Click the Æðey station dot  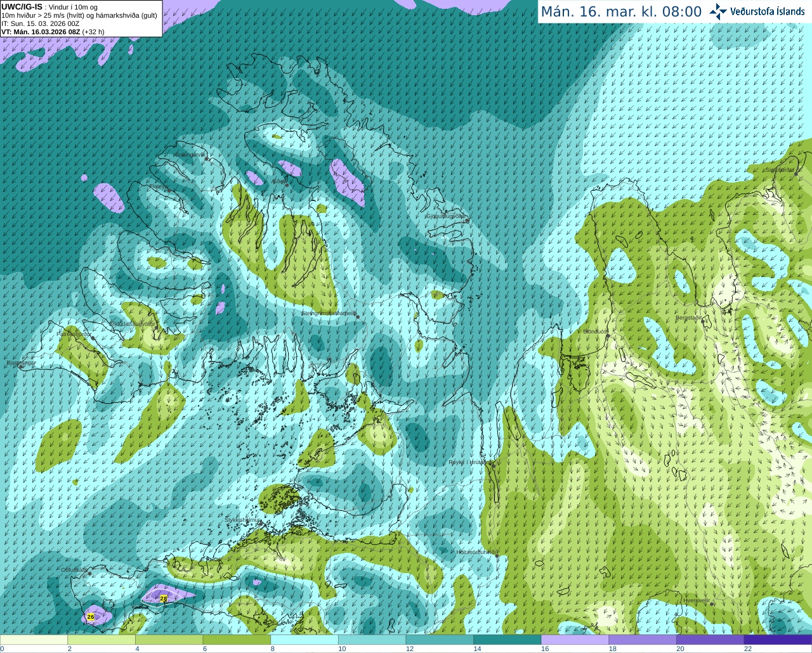click(287, 185)
